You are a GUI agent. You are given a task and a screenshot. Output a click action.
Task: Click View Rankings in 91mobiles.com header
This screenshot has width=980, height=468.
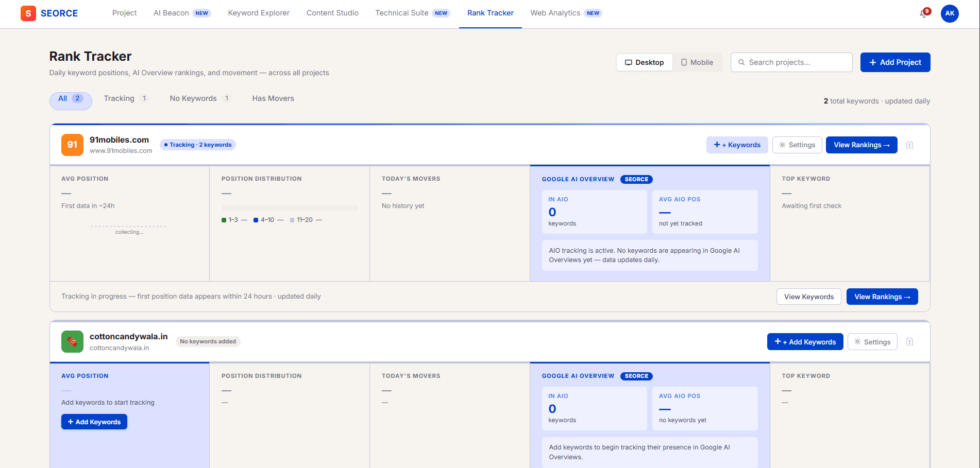pyautogui.click(x=861, y=145)
